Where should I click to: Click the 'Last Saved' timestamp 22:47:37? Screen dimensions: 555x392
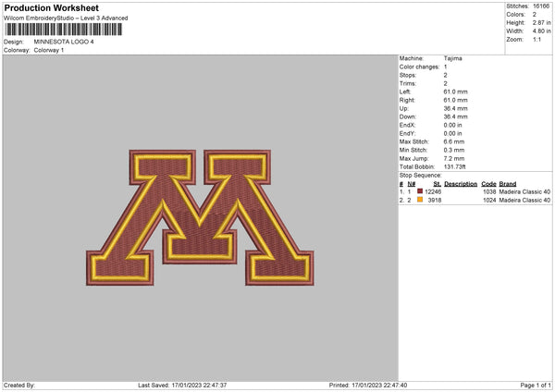pos(215,386)
